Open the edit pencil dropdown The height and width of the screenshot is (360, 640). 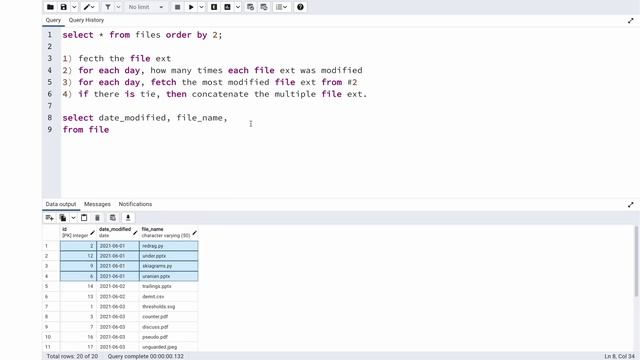[89, 7]
